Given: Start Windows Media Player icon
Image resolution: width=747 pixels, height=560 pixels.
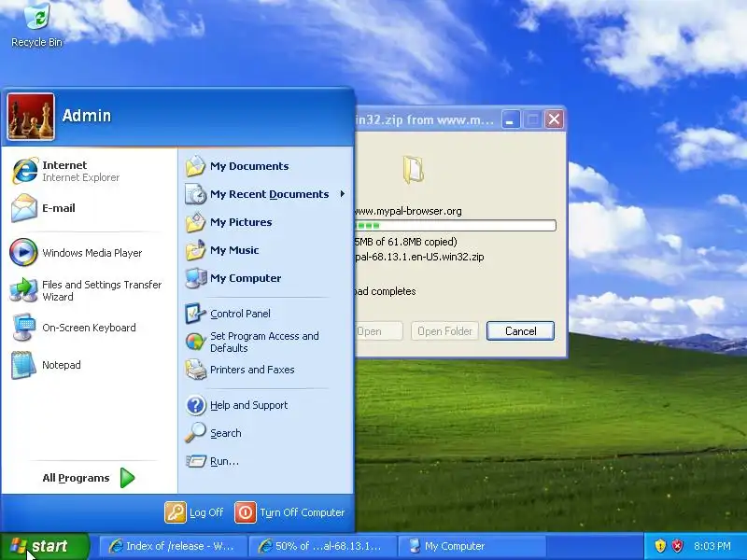Looking at the screenshot, I should coord(23,252).
